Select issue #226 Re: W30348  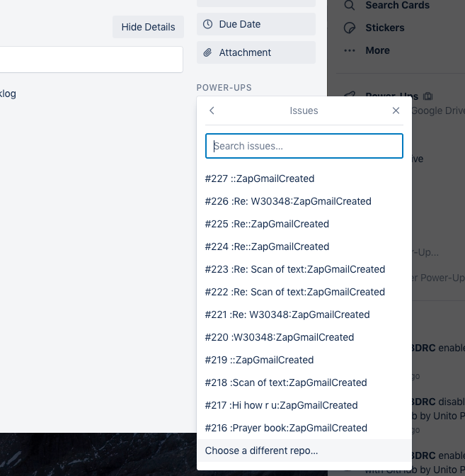coord(304,201)
